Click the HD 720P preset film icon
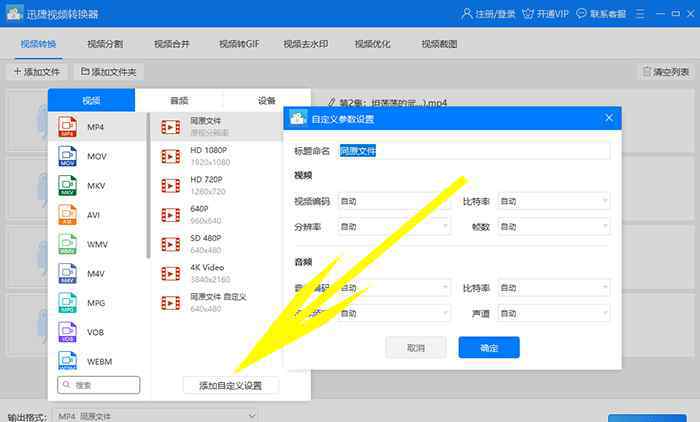Image resolution: width=700 pixels, height=422 pixels. point(171,186)
